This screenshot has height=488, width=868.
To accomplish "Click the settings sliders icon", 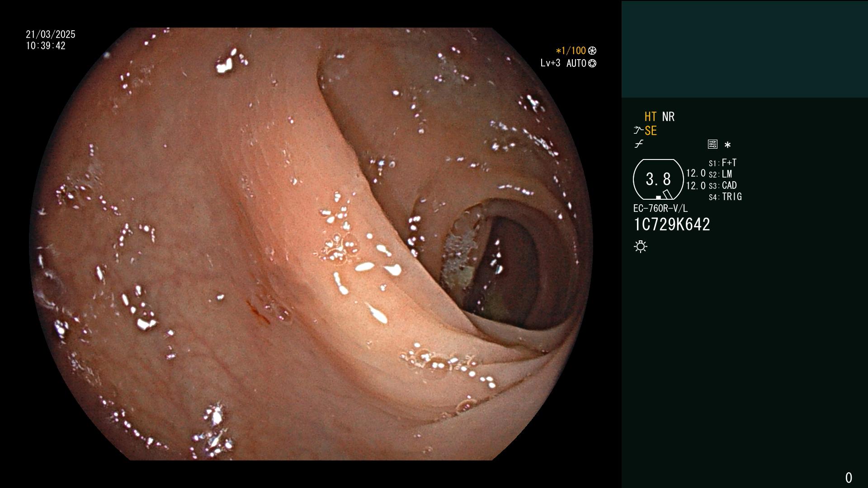I will coord(712,144).
